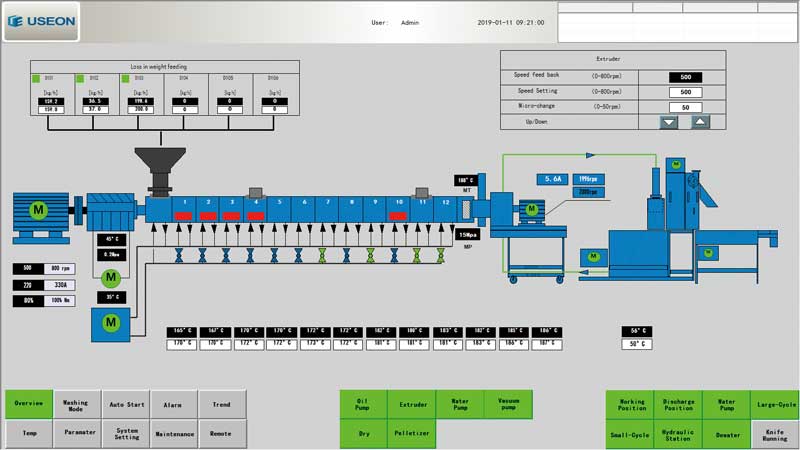Go to the Temp page

(29, 434)
